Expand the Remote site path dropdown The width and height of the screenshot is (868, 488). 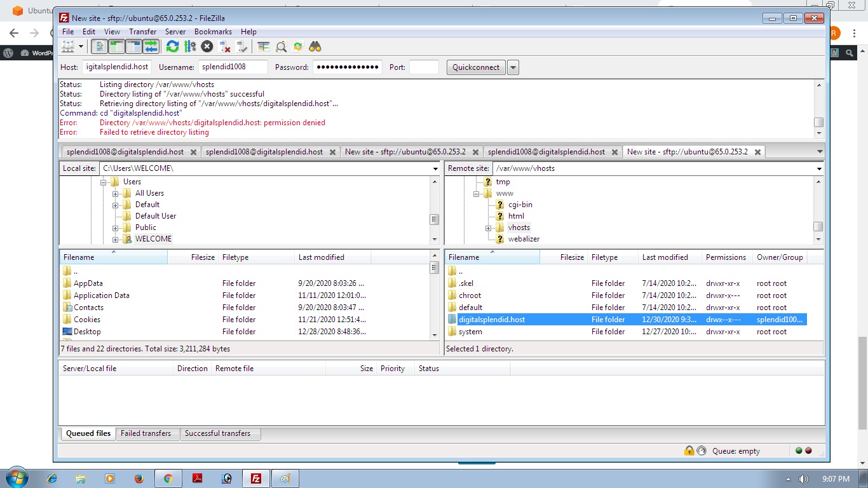click(819, 169)
